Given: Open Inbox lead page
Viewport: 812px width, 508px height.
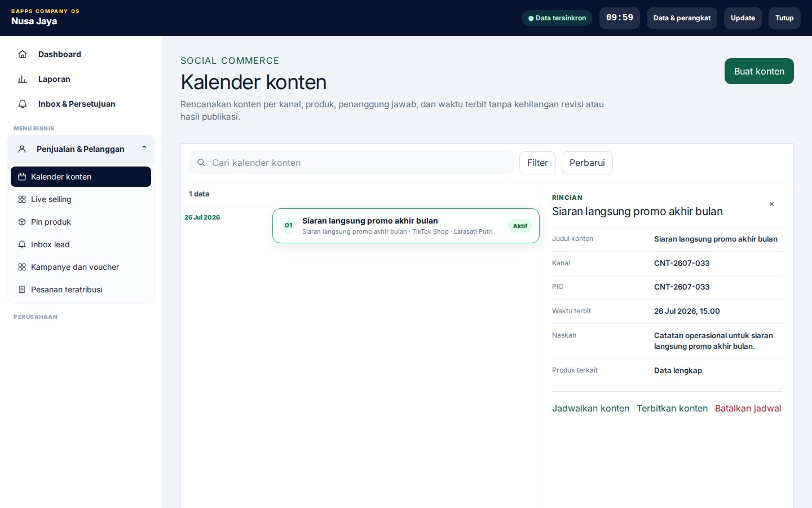Looking at the screenshot, I should pos(81,244).
